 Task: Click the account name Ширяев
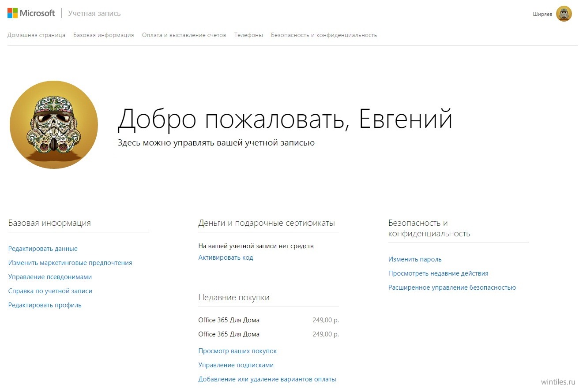(542, 14)
